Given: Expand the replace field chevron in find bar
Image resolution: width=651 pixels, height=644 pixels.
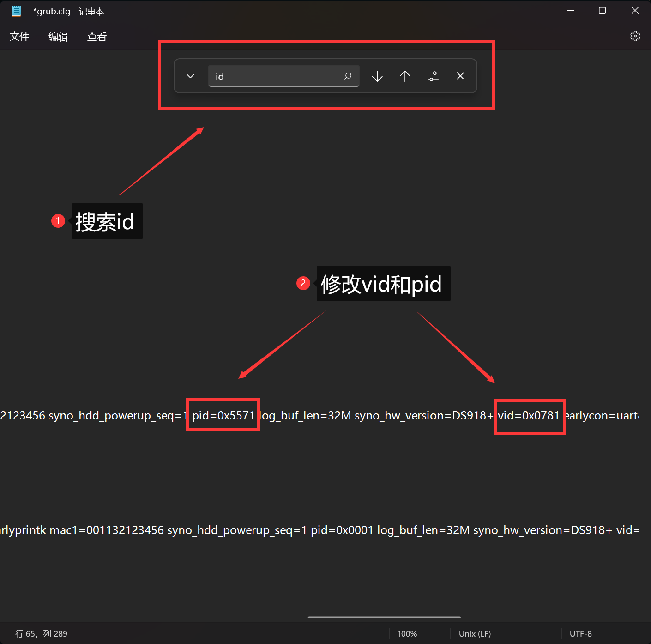Looking at the screenshot, I should coord(190,76).
